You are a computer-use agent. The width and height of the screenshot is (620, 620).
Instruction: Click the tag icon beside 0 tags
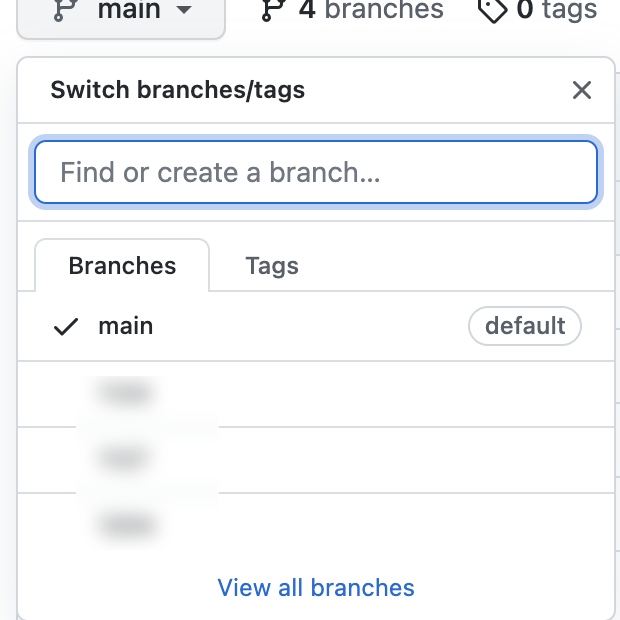point(492,10)
